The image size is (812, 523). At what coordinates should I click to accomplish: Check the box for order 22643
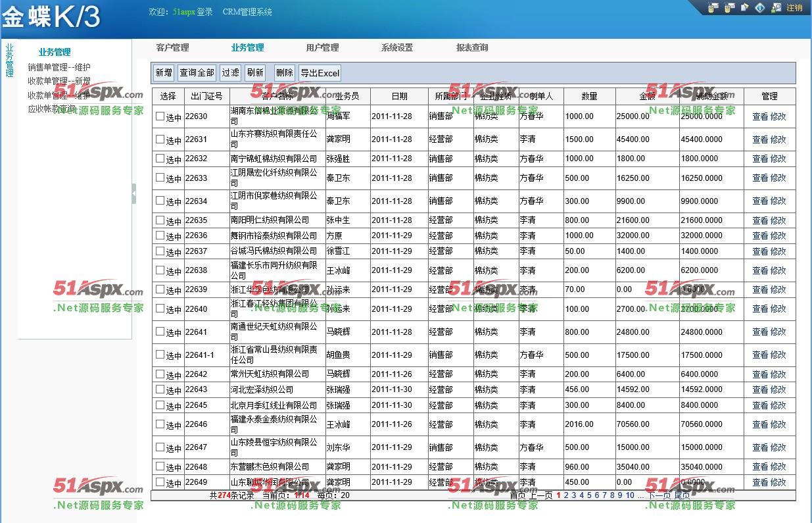[x=160, y=389]
